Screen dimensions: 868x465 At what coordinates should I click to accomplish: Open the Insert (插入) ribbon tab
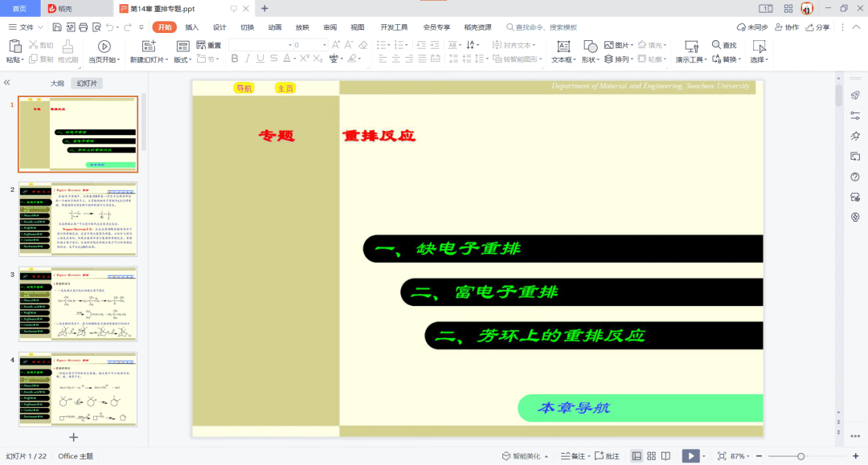click(192, 27)
